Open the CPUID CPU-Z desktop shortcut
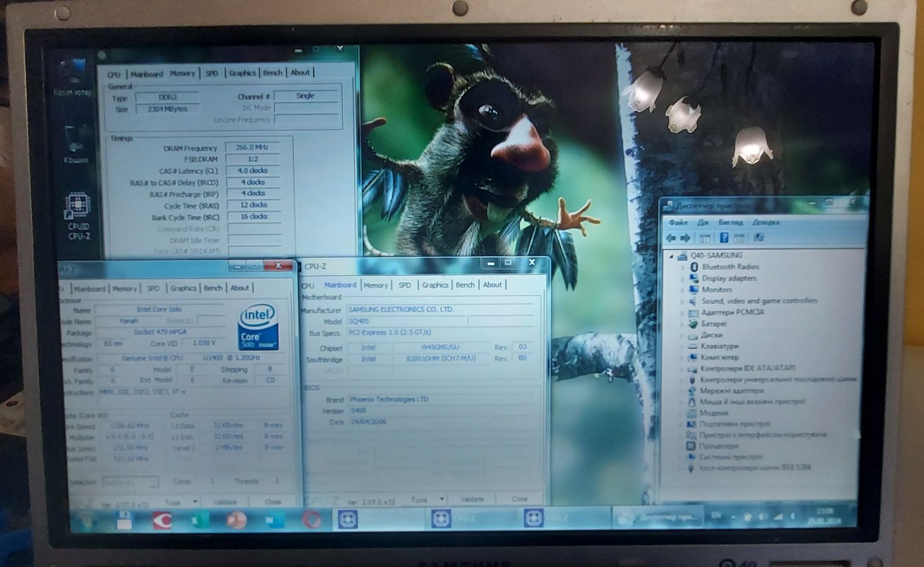This screenshot has height=567, width=924. [78, 216]
